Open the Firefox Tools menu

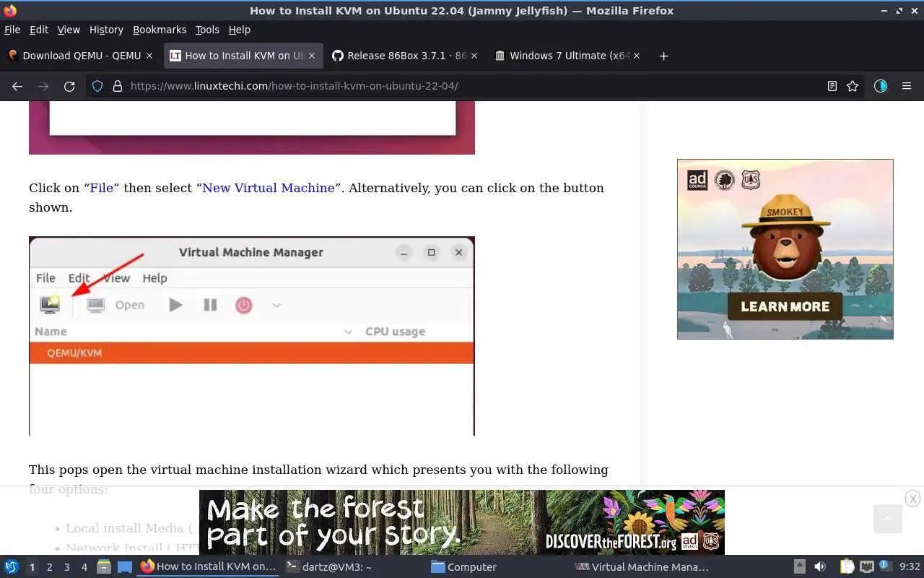point(207,30)
